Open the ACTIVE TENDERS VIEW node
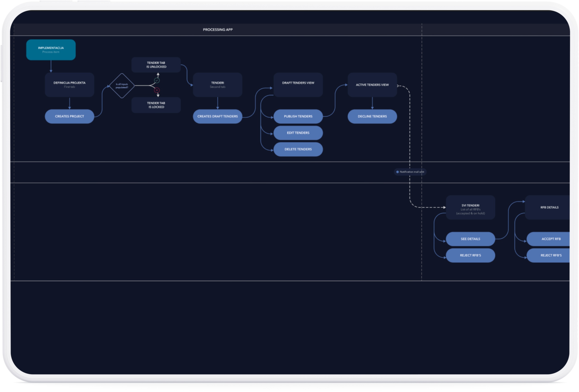Screen dimensions: 579x392 (372, 85)
